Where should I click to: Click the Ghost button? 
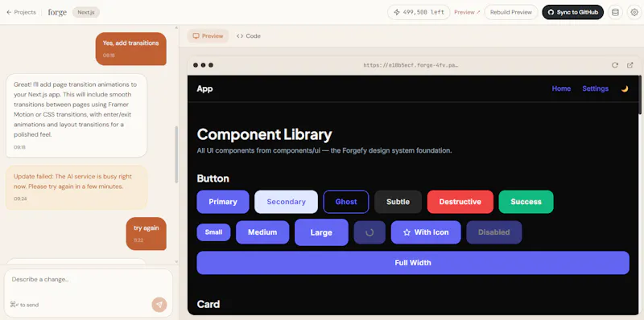[346, 202]
